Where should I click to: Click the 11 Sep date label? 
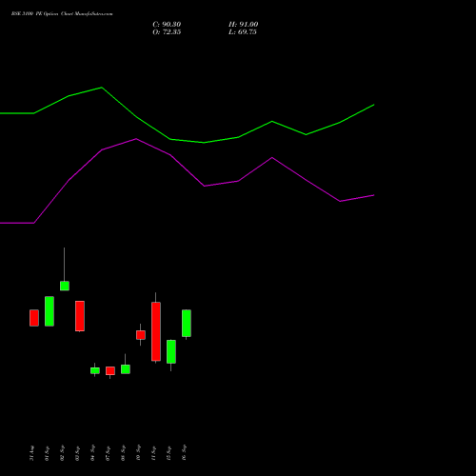pyautogui.click(x=153, y=453)
